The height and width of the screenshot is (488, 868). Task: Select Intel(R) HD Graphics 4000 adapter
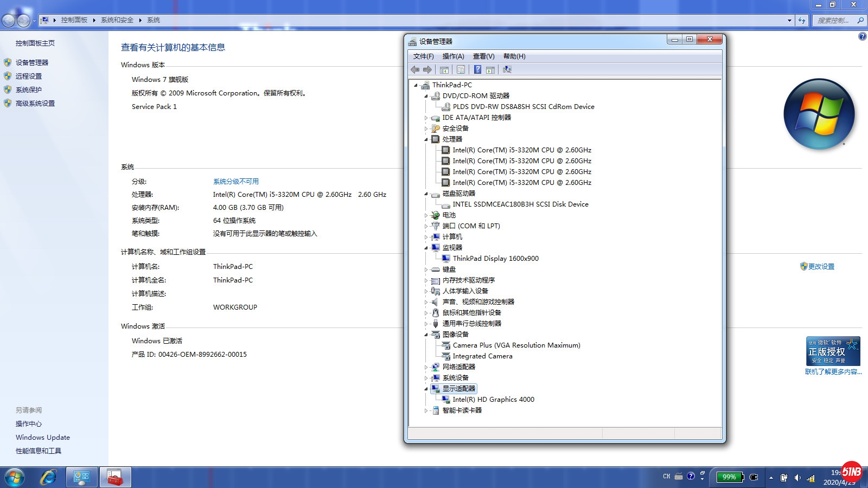[493, 400]
